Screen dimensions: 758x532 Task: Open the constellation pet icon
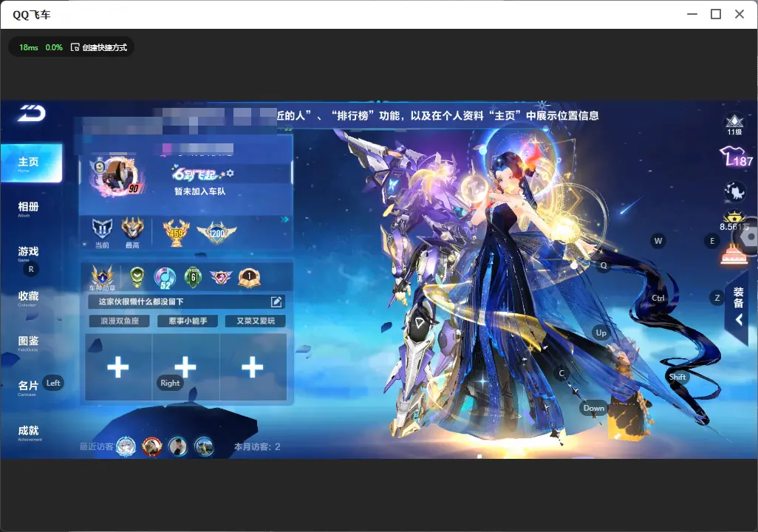(x=734, y=191)
